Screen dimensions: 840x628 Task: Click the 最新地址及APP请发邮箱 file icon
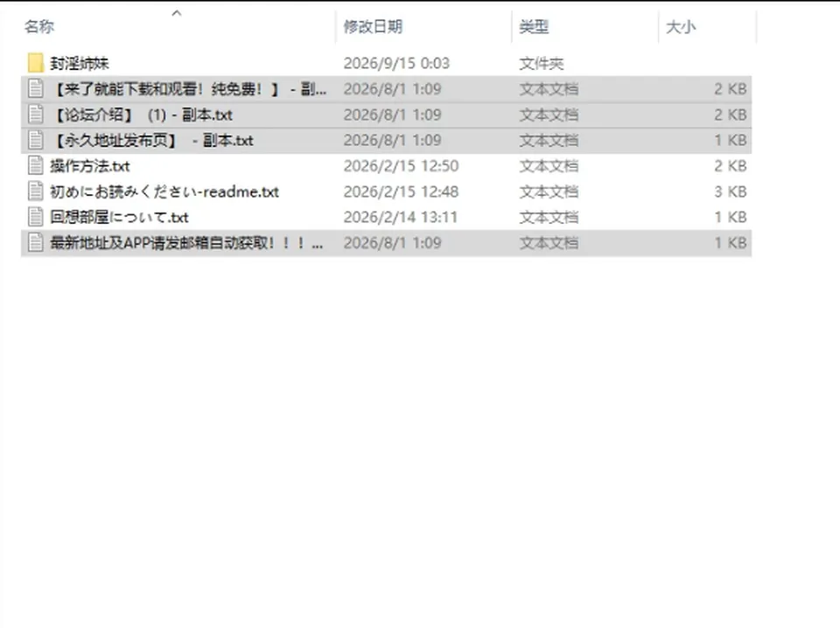35,243
